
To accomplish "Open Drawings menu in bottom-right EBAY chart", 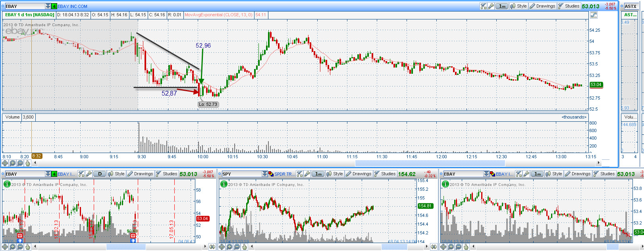I will coord(578,174).
